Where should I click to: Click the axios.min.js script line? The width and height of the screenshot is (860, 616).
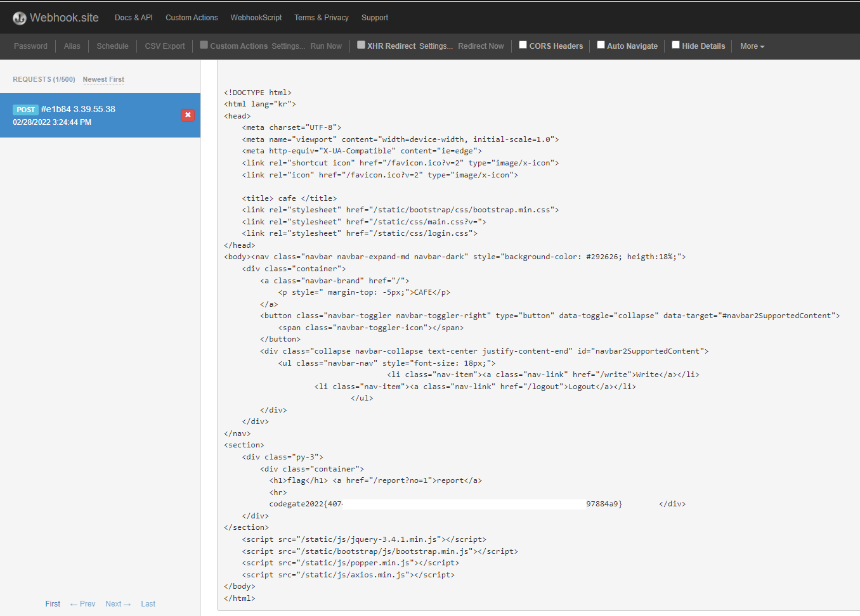(x=348, y=575)
